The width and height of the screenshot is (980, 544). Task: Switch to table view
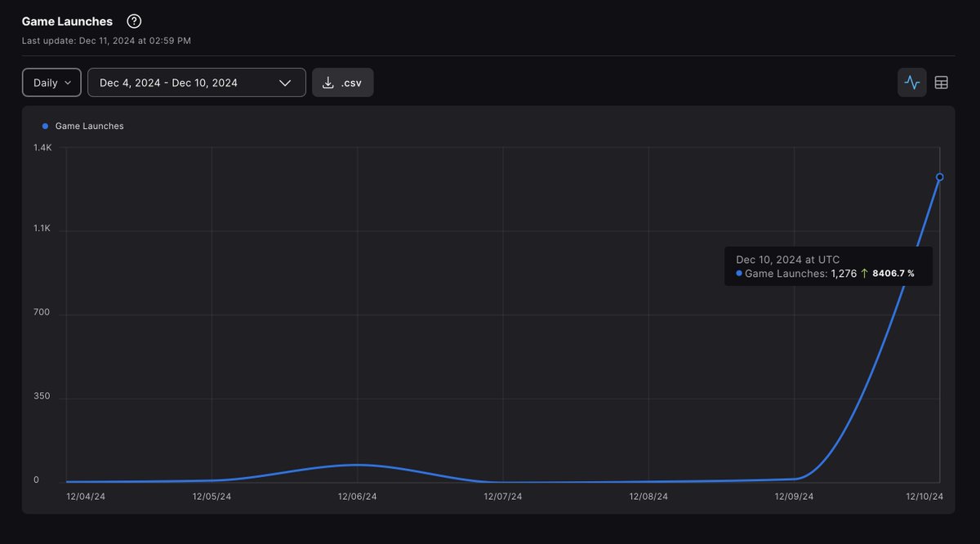pyautogui.click(x=942, y=82)
